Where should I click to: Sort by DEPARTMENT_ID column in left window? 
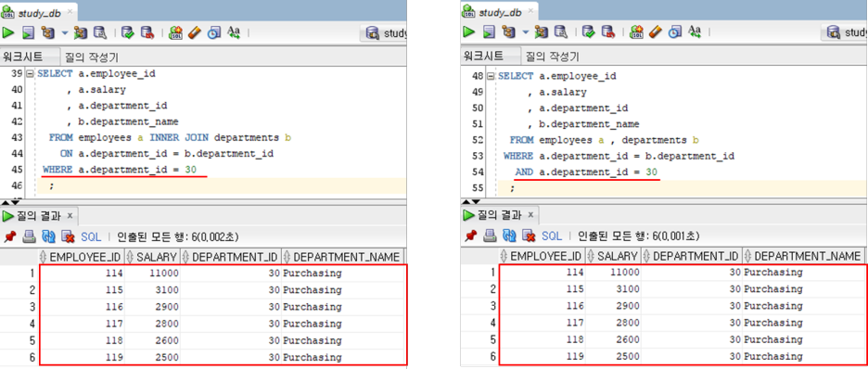tap(230, 257)
